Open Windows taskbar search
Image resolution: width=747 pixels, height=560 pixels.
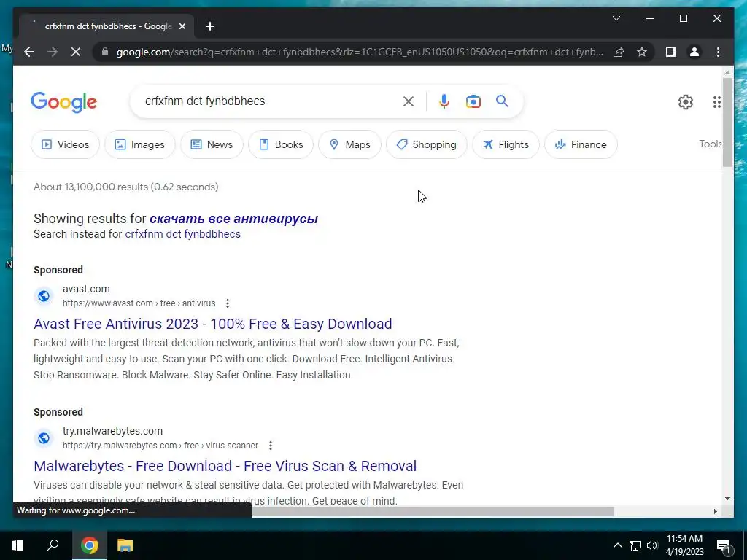tap(53, 545)
